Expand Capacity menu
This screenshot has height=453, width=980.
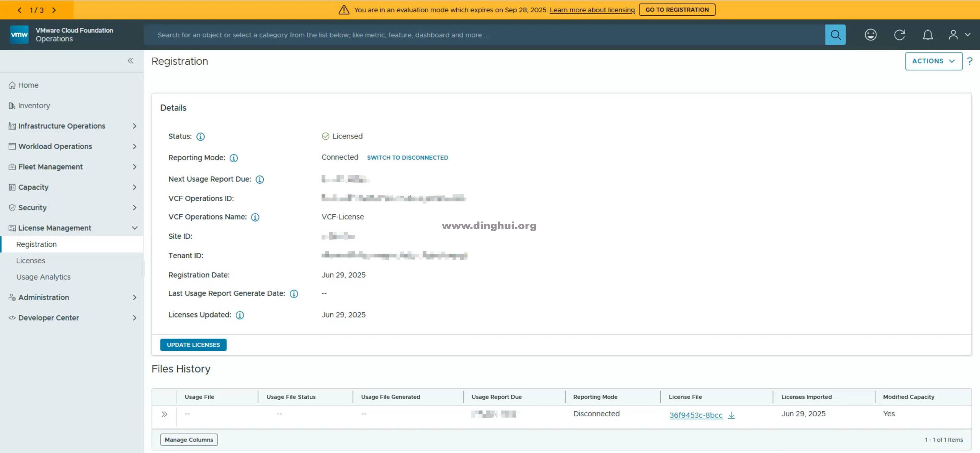coord(72,187)
